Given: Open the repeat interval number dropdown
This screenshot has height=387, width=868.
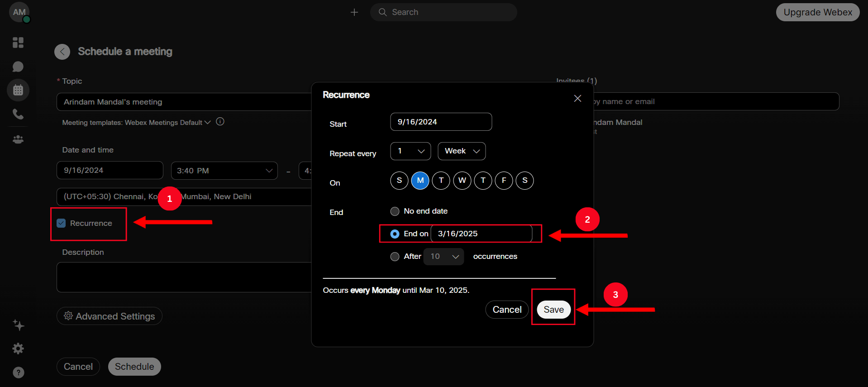Looking at the screenshot, I should pos(410,151).
